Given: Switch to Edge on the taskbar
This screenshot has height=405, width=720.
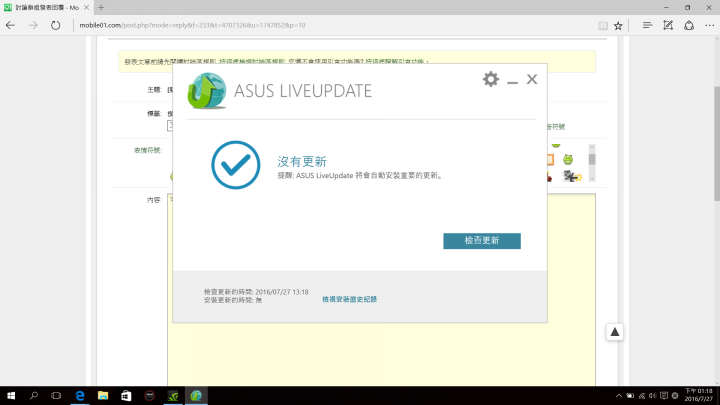Looking at the screenshot, I should pyautogui.click(x=80, y=395).
